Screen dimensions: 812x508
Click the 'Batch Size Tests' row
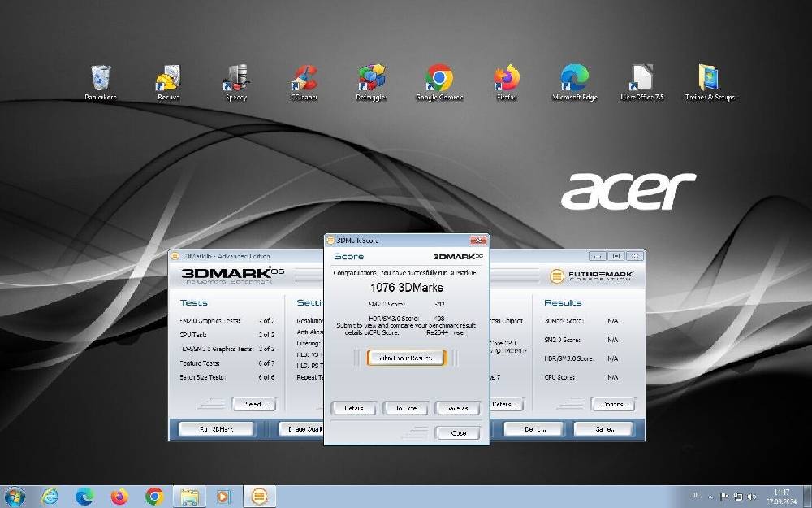click(x=227, y=377)
